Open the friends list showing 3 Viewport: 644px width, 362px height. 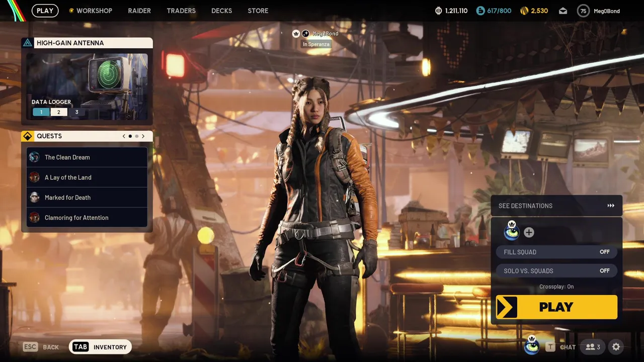(x=593, y=347)
